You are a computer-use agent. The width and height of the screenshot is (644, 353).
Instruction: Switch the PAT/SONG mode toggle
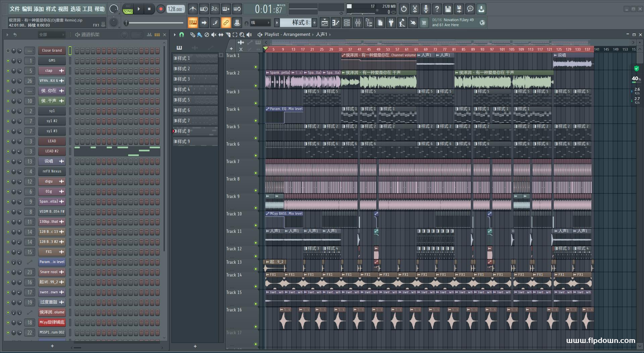coord(128,9)
